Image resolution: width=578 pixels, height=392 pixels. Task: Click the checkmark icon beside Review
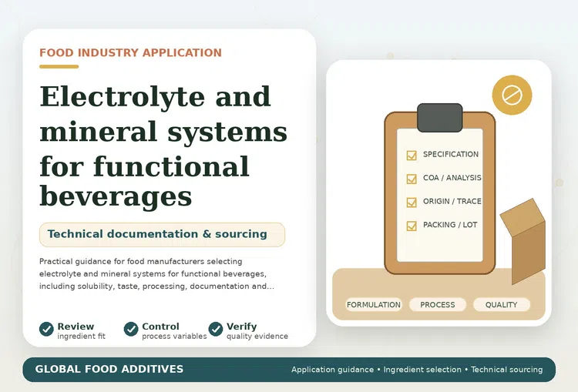[46, 329]
